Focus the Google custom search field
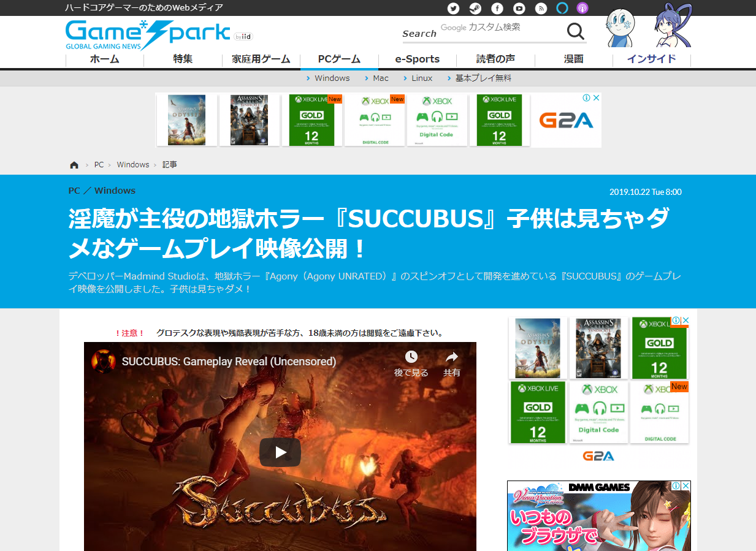Screen dimensions: 756x551 point(502,28)
